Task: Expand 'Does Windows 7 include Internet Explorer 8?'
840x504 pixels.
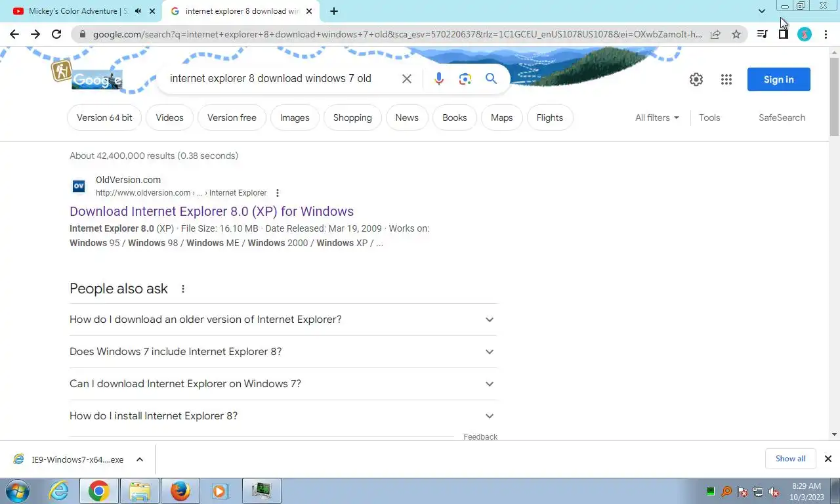Action: coord(283,352)
